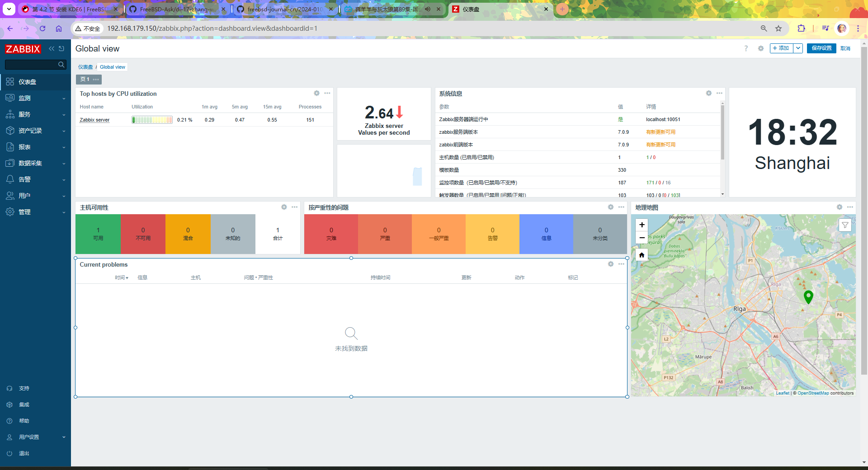The width and height of the screenshot is (868, 470).
Task: Click the ZABBIX logo
Action: pyautogui.click(x=23, y=49)
